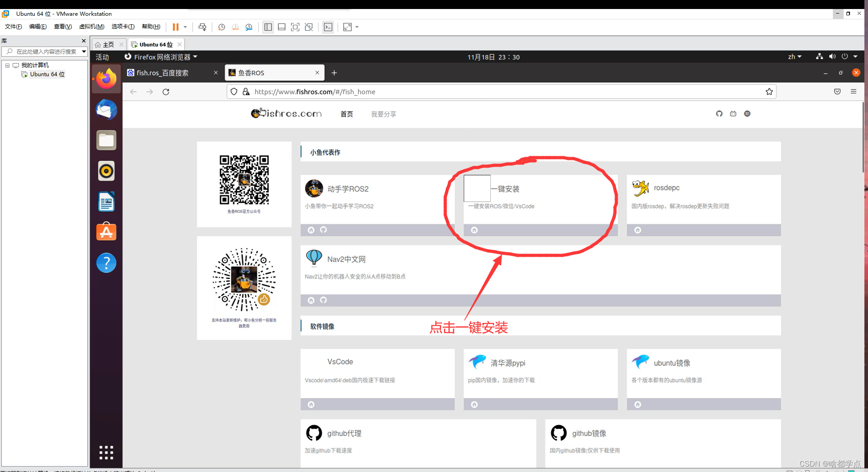The image size is (868, 472).
Task: Click the network status icon in top bar
Action: point(819,56)
